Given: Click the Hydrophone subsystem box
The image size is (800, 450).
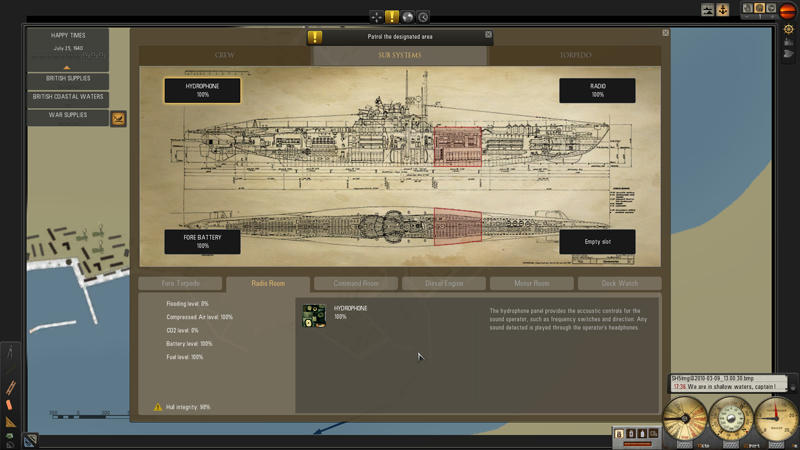Looking at the screenshot, I should tap(202, 90).
